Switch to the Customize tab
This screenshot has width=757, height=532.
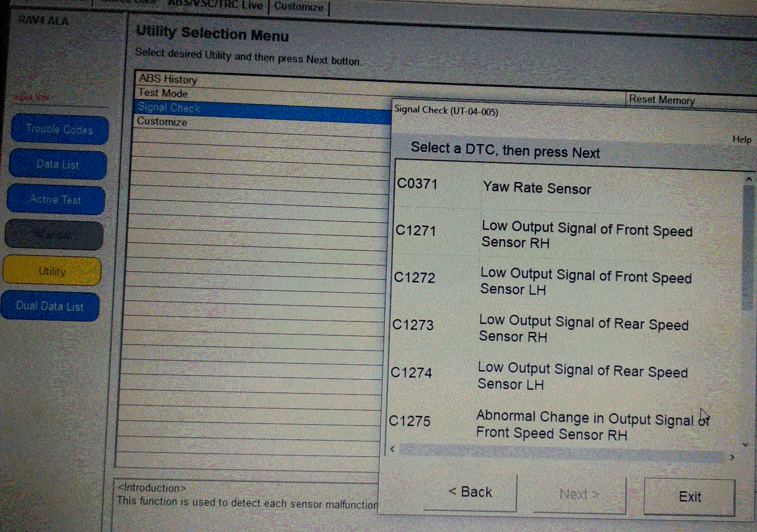[x=299, y=6]
